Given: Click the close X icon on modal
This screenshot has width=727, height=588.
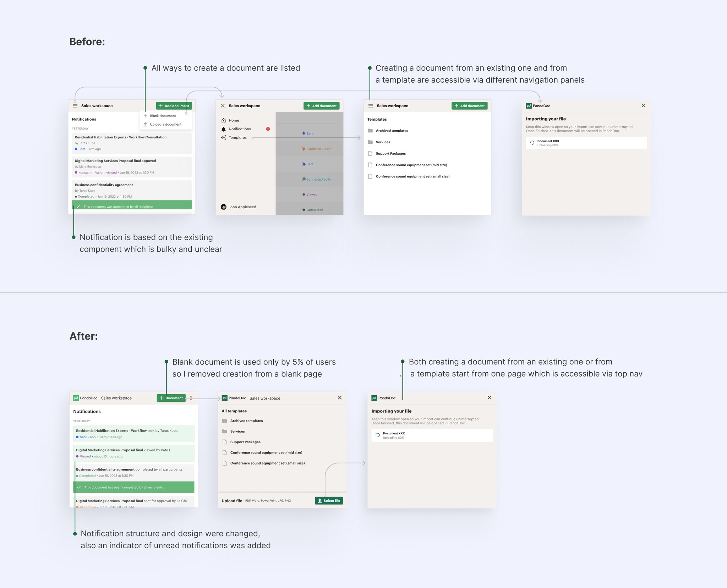Looking at the screenshot, I should click(x=643, y=105).
